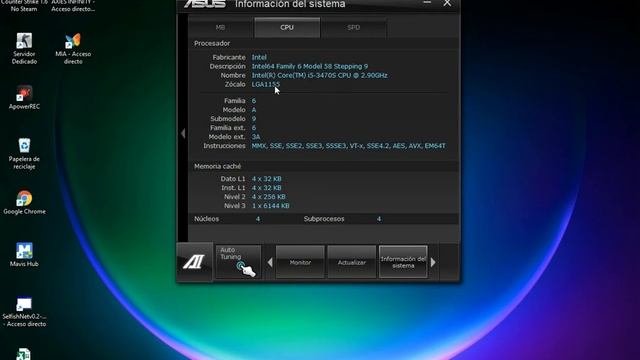640x360 pixels.
Task: Click the Modelo ext. value 3A
Action: 256,137
